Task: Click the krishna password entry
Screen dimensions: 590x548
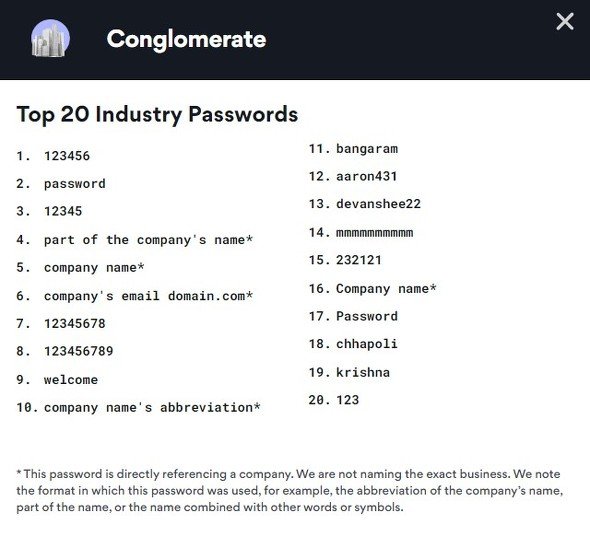Action: (363, 372)
